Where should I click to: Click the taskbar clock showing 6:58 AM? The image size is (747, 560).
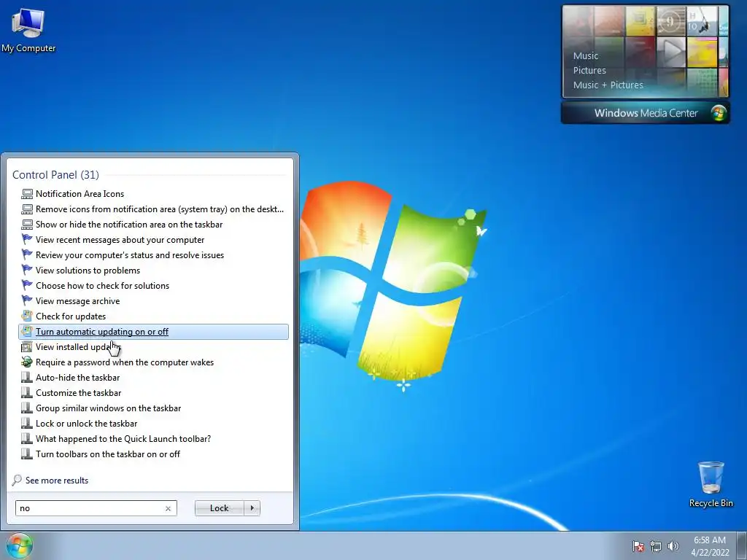click(710, 546)
